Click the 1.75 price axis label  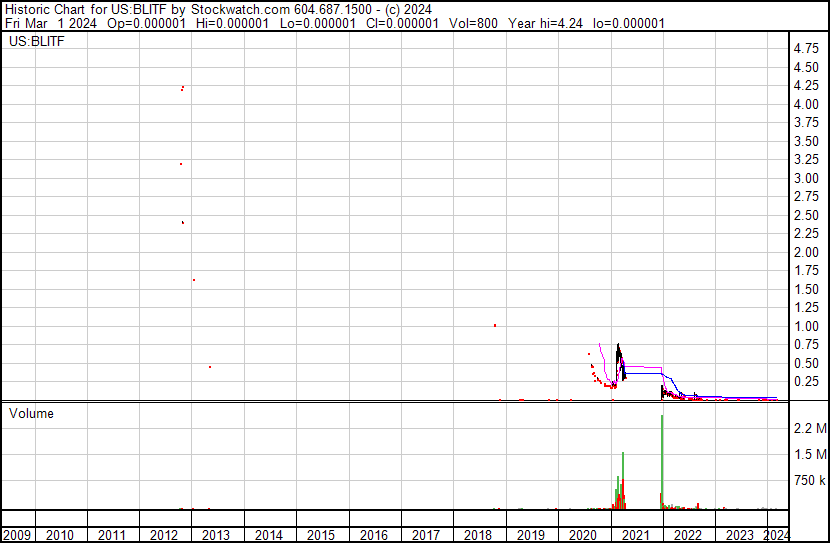(x=806, y=270)
